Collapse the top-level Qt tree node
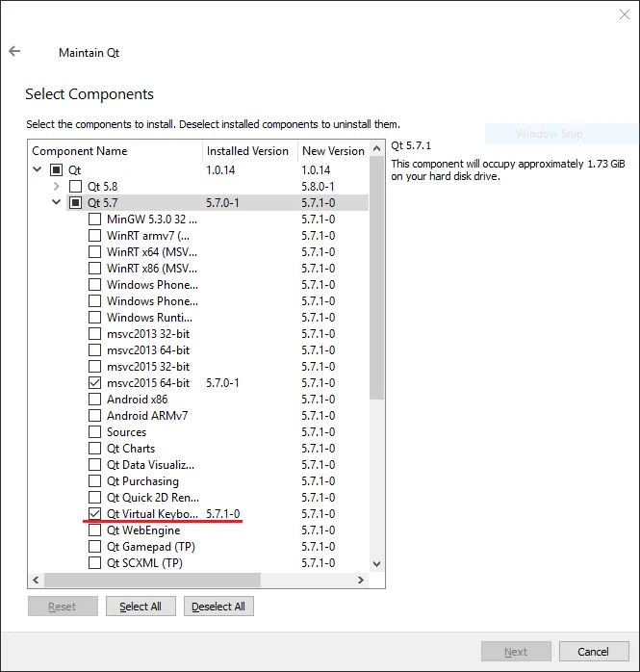The image size is (640, 672). pos(38,169)
